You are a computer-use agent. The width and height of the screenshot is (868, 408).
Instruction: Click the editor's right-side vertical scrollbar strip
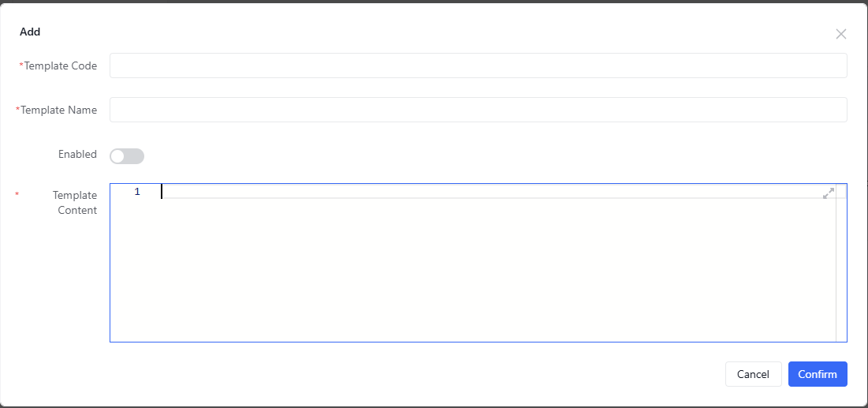[x=841, y=263]
